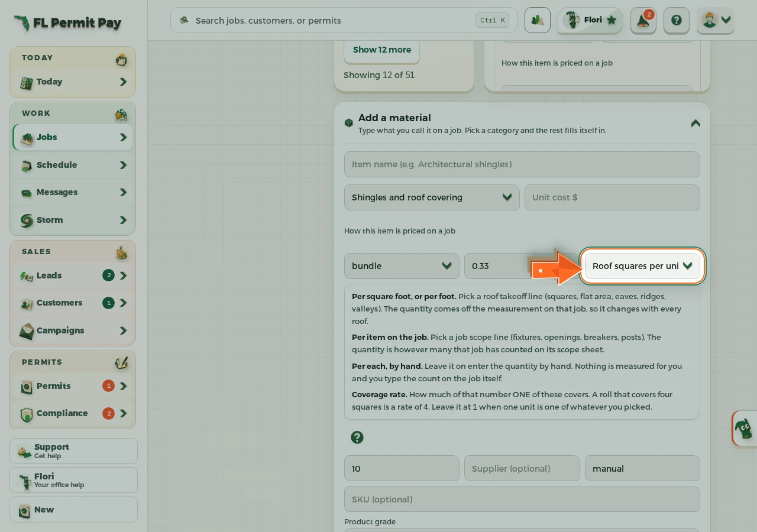
Task: Focus the Item name field
Action: click(x=522, y=164)
